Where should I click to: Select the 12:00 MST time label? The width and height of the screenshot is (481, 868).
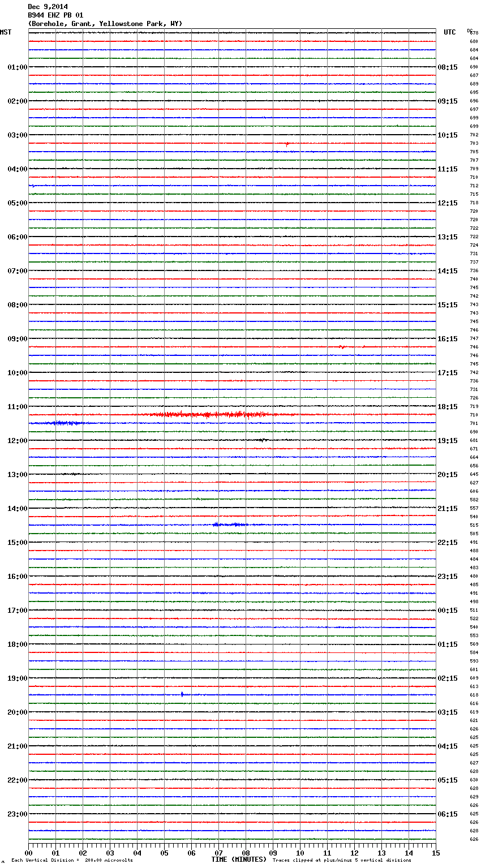pyautogui.click(x=17, y=440)
